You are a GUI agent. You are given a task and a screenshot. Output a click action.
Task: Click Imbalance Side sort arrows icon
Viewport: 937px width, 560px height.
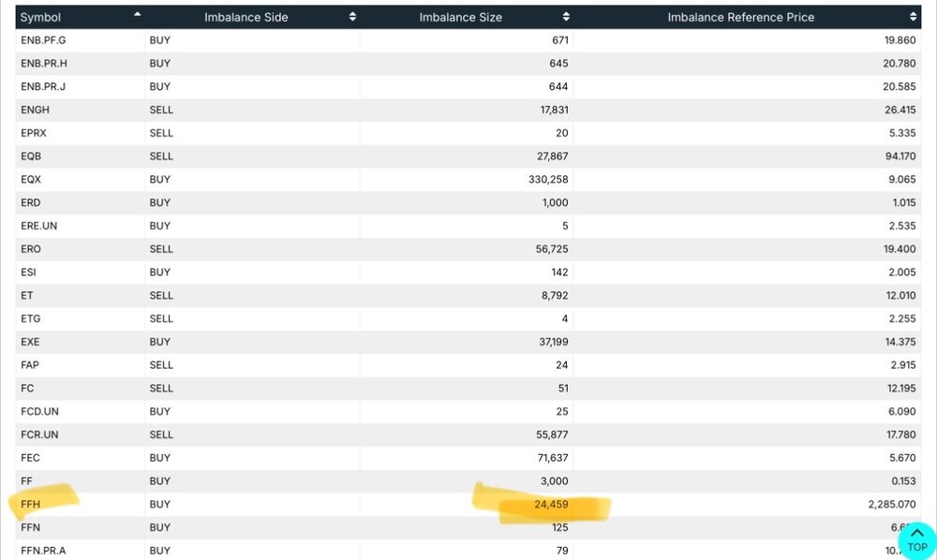point(352,17)
